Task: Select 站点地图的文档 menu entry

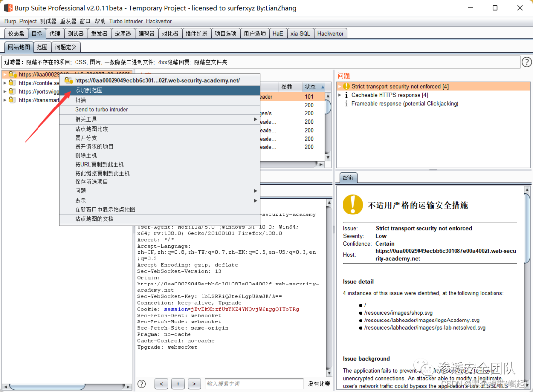Action: (x=159, y=219)
